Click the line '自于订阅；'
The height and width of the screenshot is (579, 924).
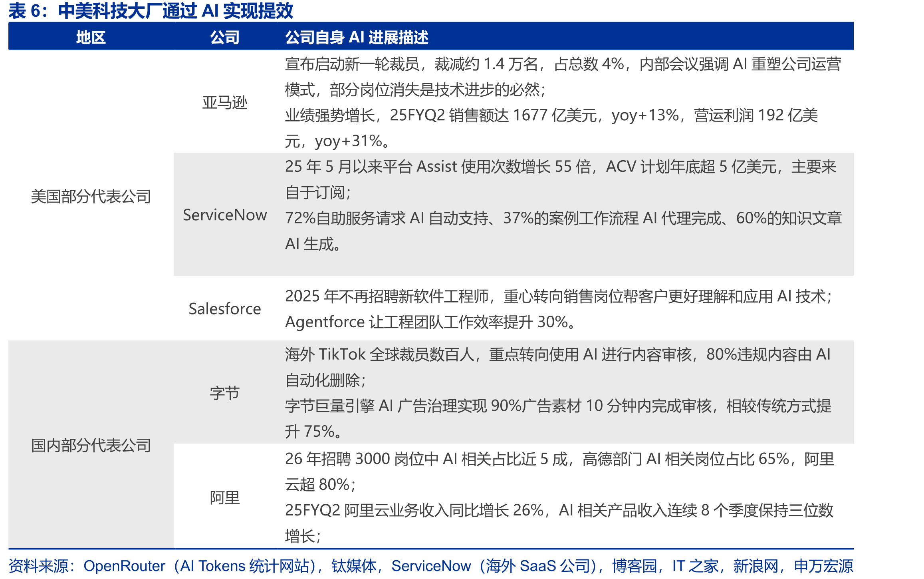pyautogui.click(x=318, y=193)
